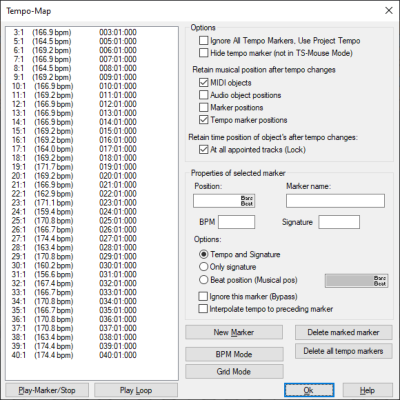Viewport: 400px width, 400px height.
Task: Check Audio object positions option
Action: [x=203, y=95]
